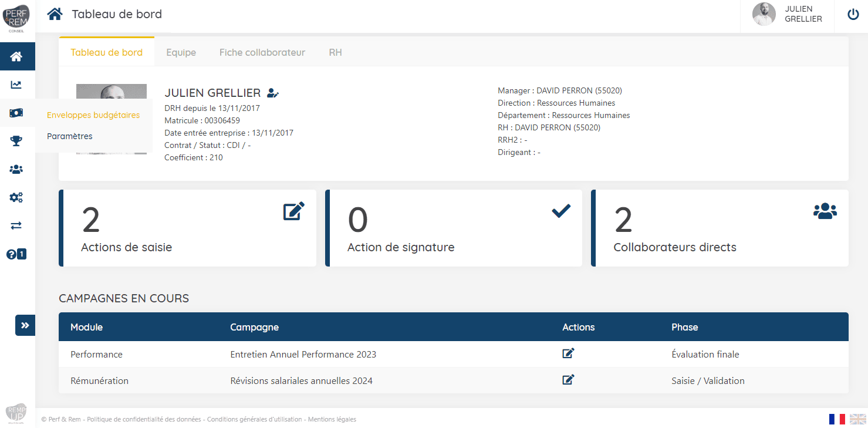Click the home icon in the sidebar
This screenshot has width=868, height=428.
16,56
